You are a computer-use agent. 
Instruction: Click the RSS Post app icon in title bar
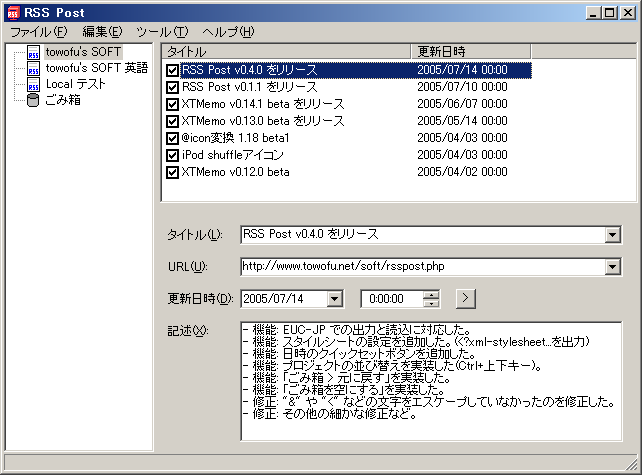(x=13, y=13)
